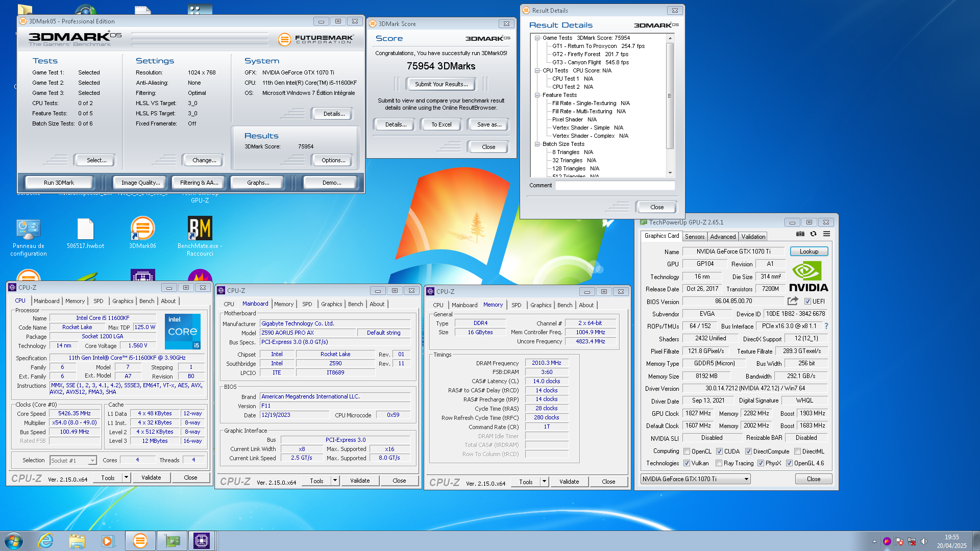Viewport: 980px width, 551px height.
Task: Open Windows Explorer folder taskbar icon
Action: (x=77, y=541)
